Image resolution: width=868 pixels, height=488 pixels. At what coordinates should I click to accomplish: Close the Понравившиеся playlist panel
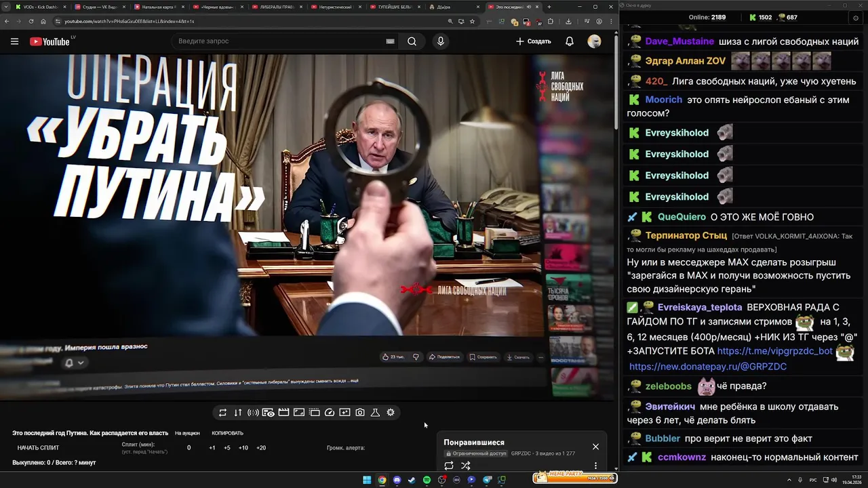[595, 447]
